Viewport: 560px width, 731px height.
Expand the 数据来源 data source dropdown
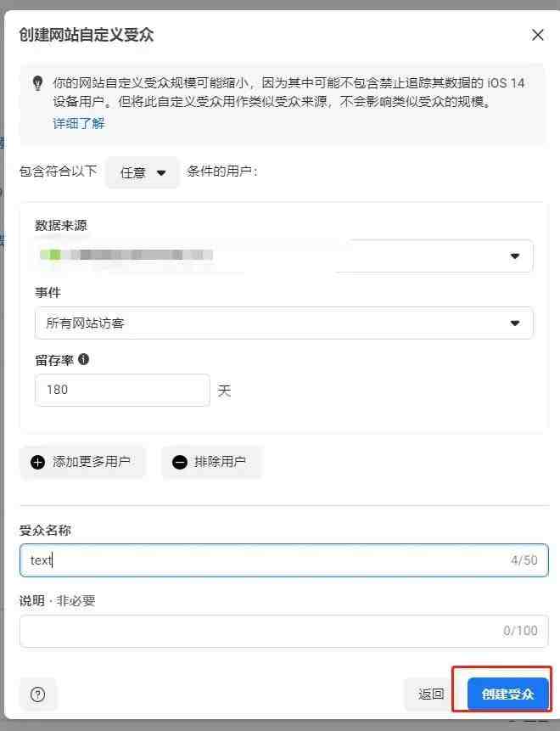(x=283, y=256)
